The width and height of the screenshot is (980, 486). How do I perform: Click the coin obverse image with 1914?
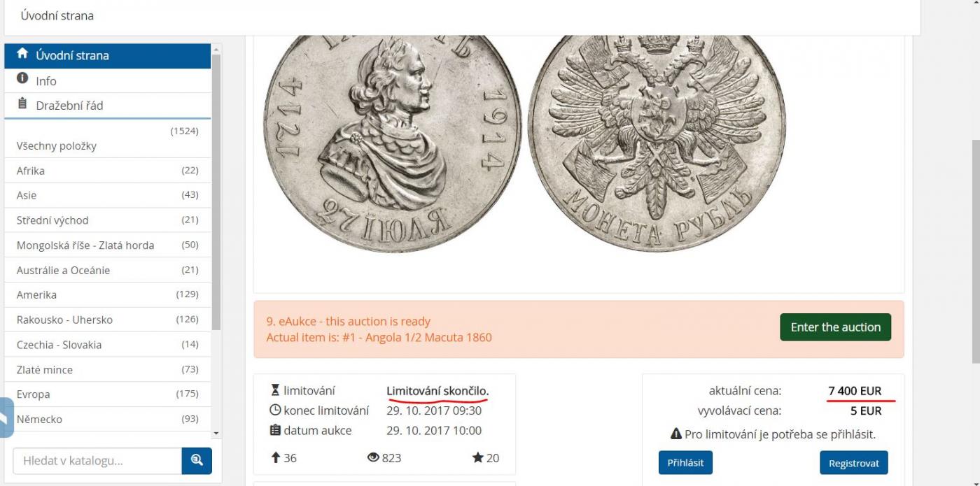click(392, 140)
